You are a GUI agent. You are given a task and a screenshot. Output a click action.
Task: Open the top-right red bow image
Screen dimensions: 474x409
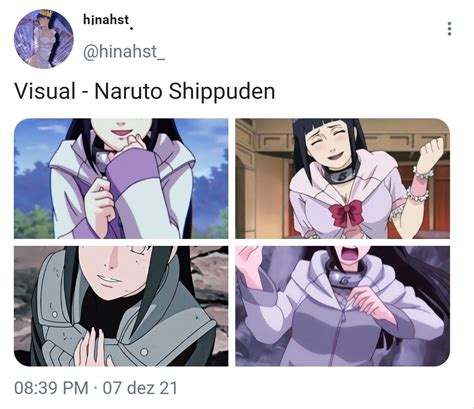[x=343, y=178]
